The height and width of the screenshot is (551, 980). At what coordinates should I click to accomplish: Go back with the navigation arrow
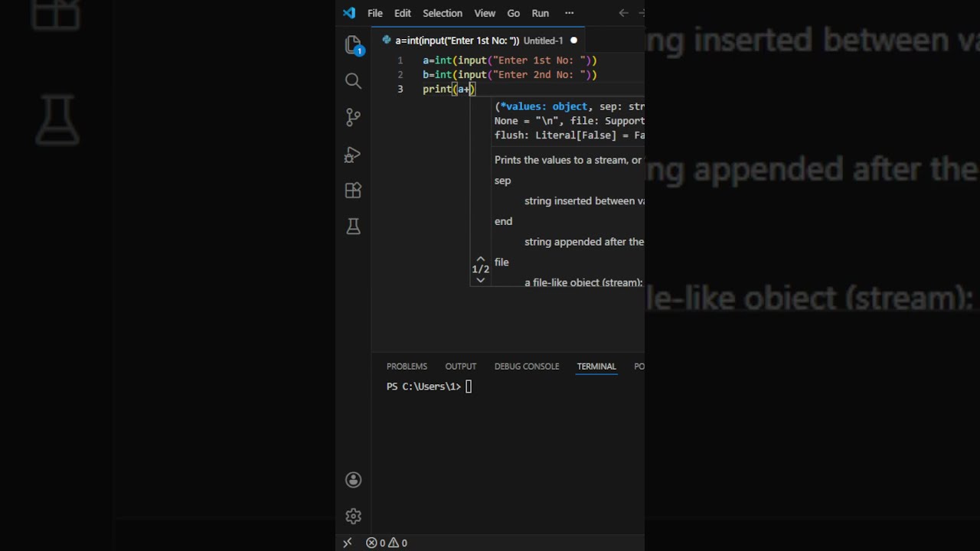coord(623,13)
